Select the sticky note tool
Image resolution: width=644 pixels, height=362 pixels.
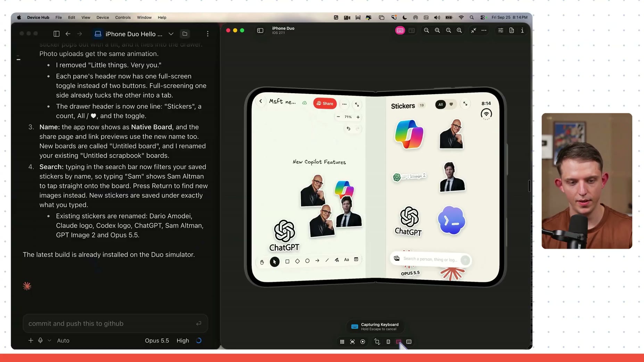pyautogui.click(x=356, y=260)
